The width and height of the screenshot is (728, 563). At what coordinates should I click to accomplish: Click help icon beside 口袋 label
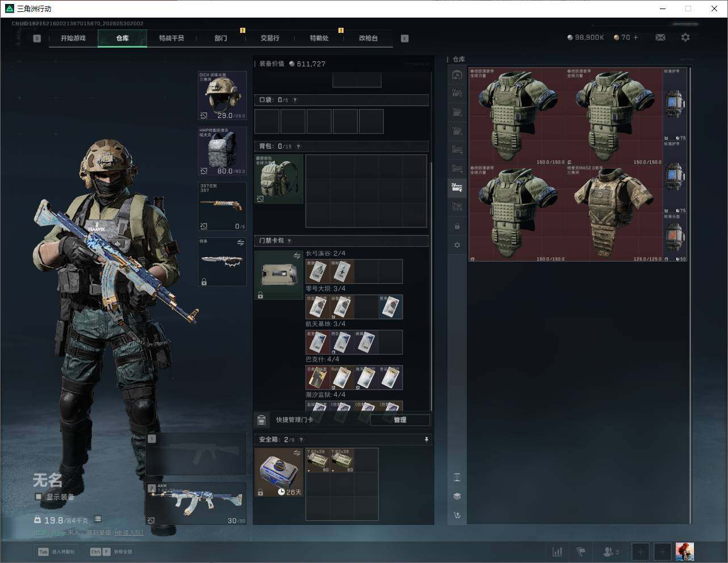point(294,100)
